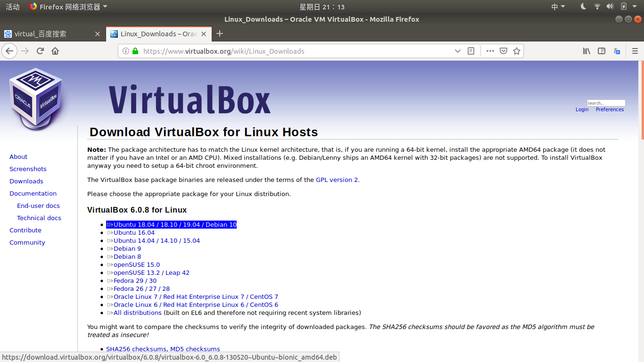Visit the Community sidebar link

point(27,242)
